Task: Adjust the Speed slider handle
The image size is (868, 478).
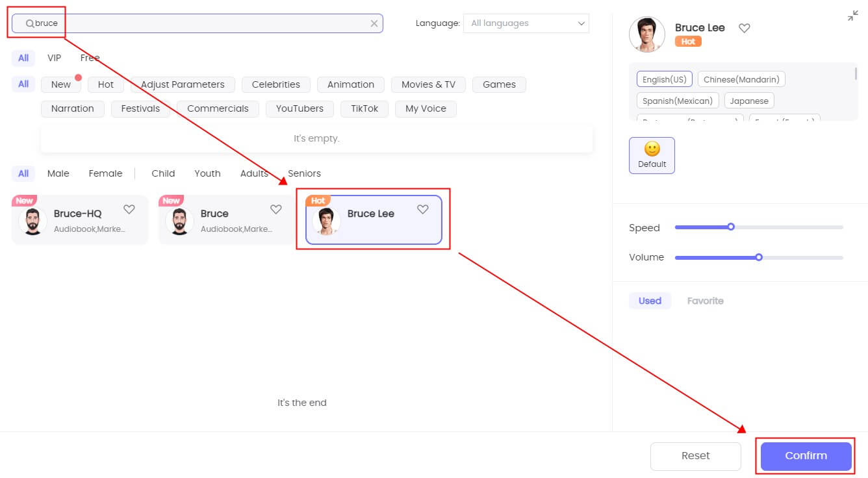Action: pyautogui.click(x=731, y=227)
